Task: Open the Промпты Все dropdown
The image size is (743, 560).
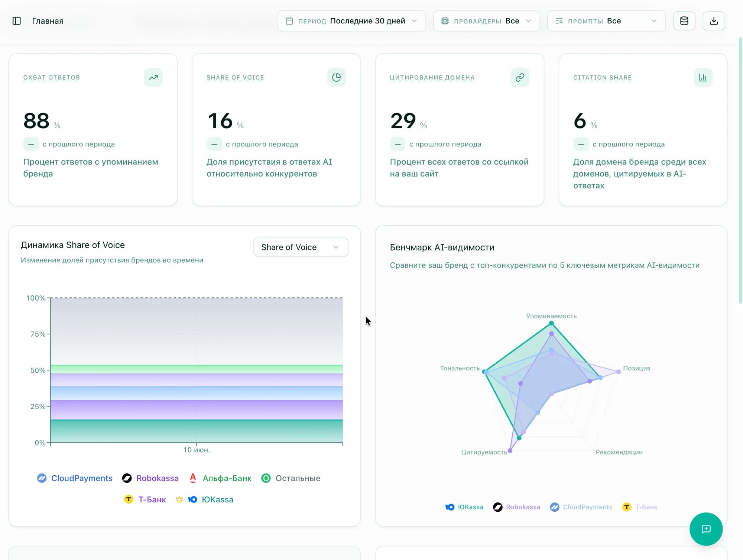Action: click(x=606, y=21)
